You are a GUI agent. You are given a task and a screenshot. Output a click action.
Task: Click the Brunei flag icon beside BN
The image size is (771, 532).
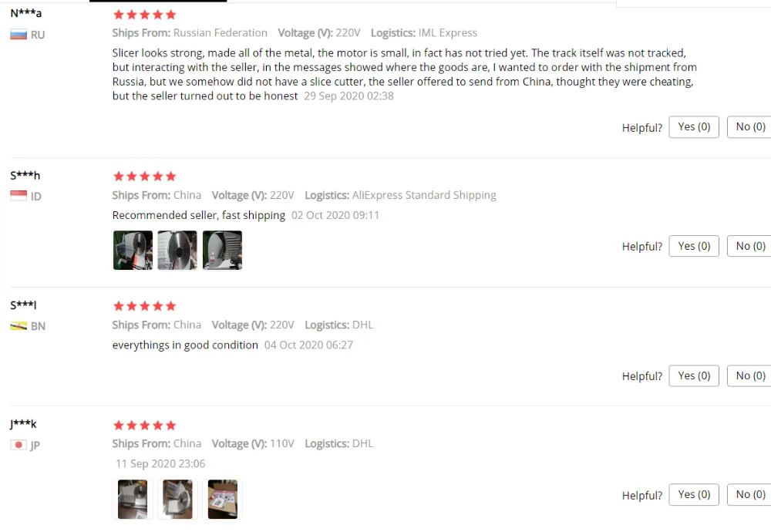19,326
